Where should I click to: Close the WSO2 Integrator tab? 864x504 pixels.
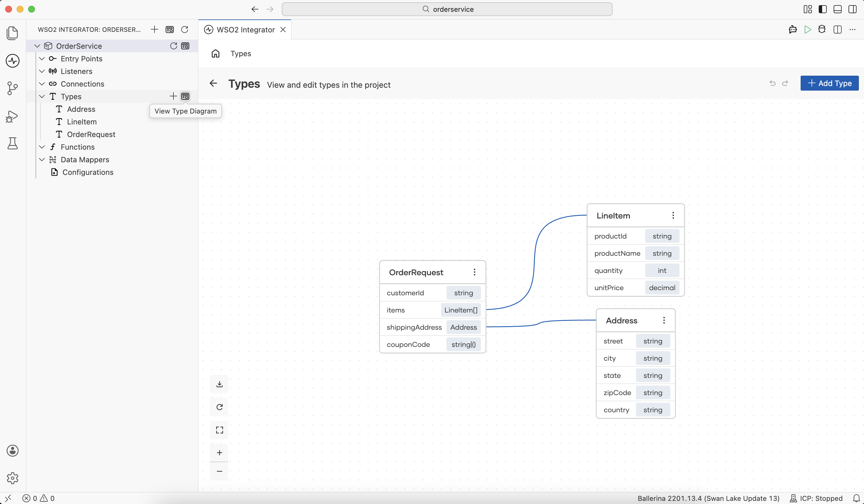pos(283,30)
